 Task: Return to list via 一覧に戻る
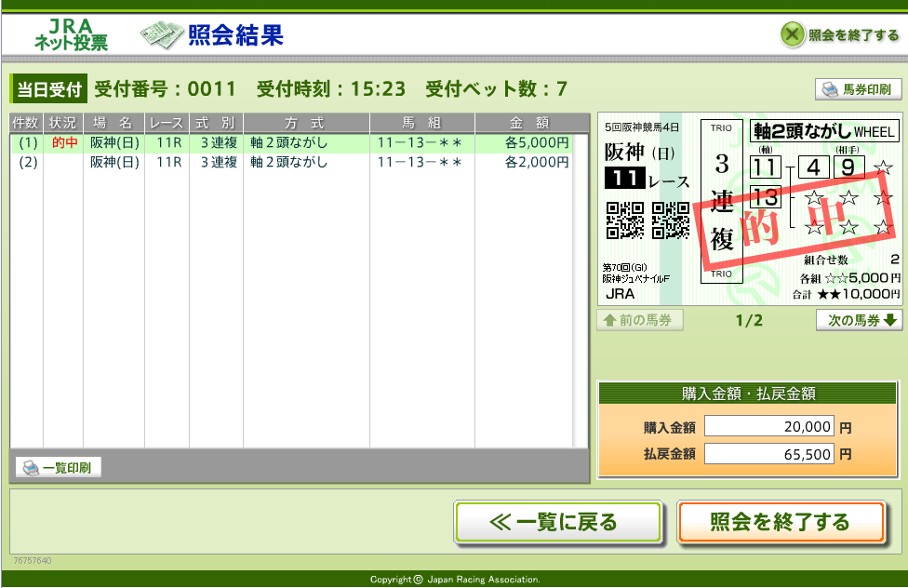point(558,523)
